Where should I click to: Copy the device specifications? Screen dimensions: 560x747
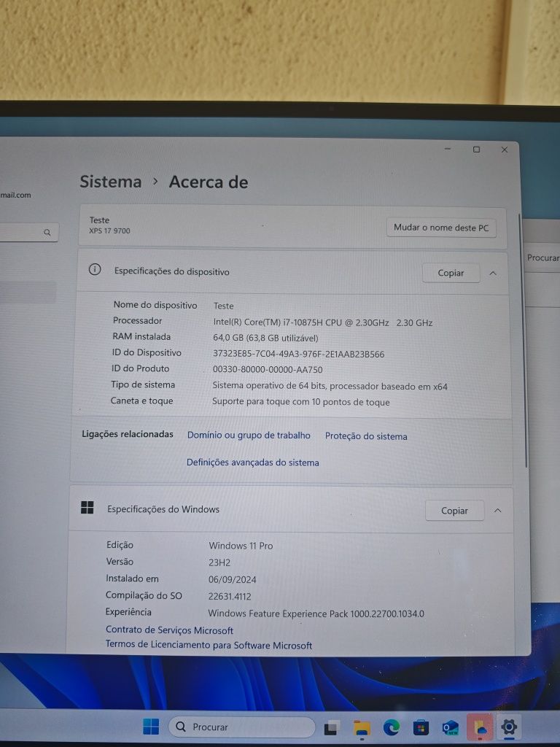click(451, 273)
